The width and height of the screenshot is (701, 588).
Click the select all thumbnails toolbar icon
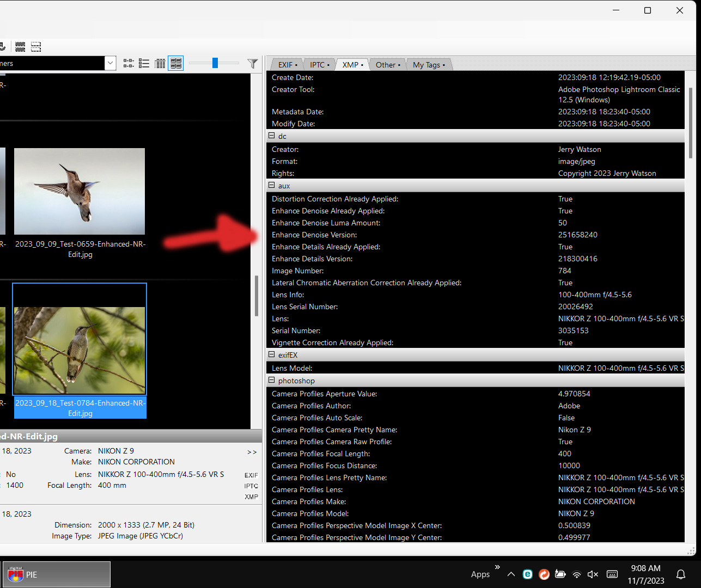click(20, 47)
